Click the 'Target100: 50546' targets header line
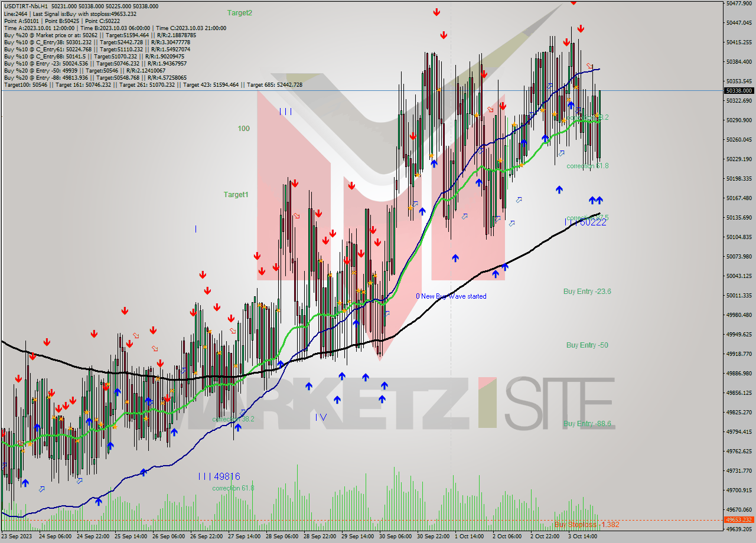 tap(153, 85)
